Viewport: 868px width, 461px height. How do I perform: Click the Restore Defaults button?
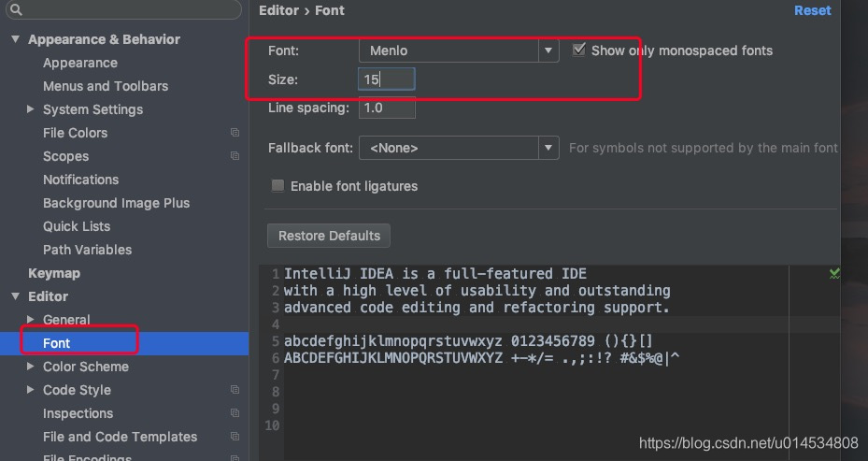(x=329, y=236)
